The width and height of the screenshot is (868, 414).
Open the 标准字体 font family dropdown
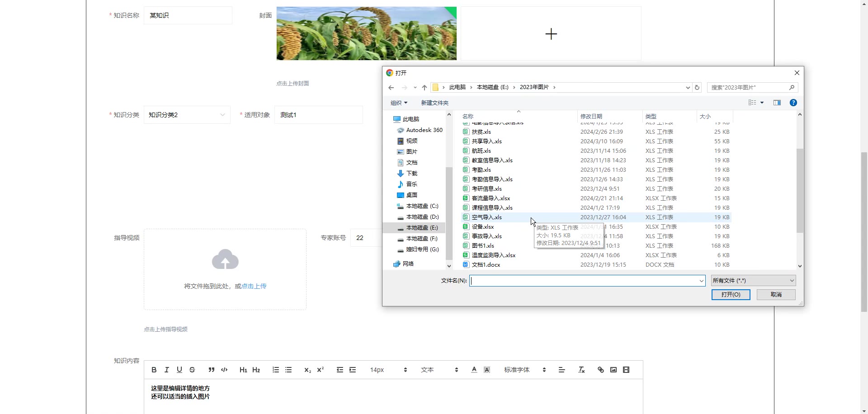pos(525,370)
